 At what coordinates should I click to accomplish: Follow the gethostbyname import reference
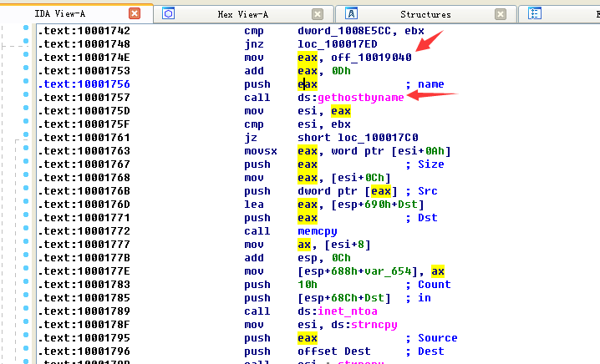click(361, 98)
